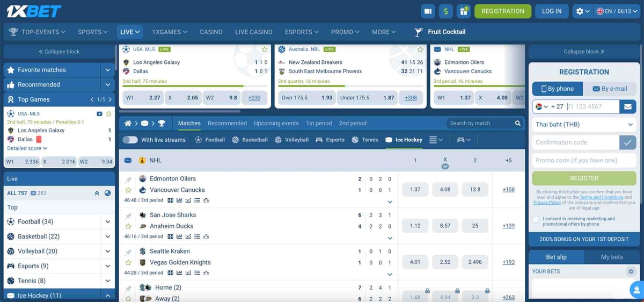The image size is (644, 302).
Task: Open the settings gear dropdown
Action: click(582, 11)
